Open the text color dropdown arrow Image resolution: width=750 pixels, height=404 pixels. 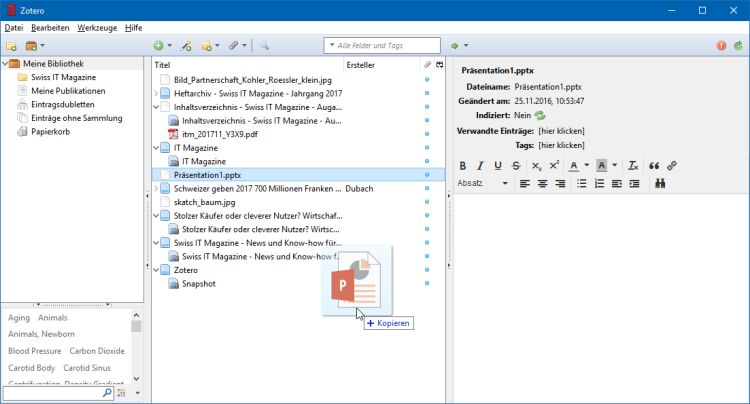click(x=586, y=166)
